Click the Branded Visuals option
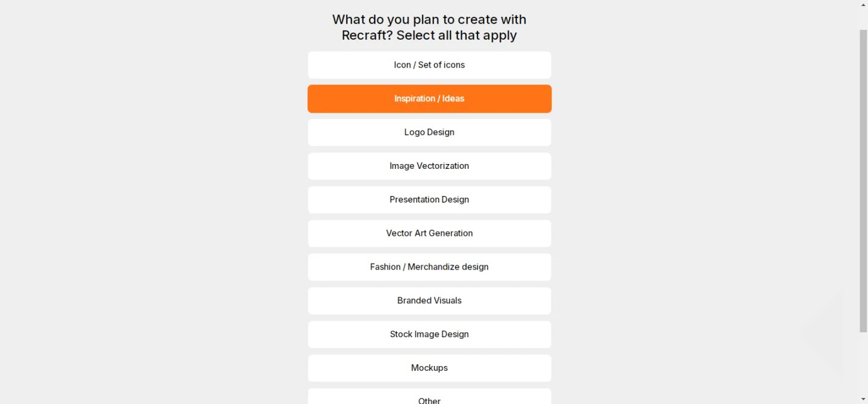The width and height of the screenshot is (868, 404). 429,301
